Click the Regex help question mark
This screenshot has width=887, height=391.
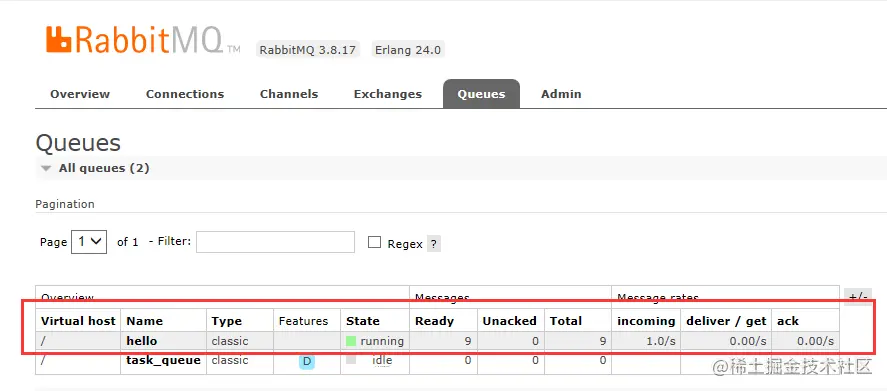click(433, 244)
